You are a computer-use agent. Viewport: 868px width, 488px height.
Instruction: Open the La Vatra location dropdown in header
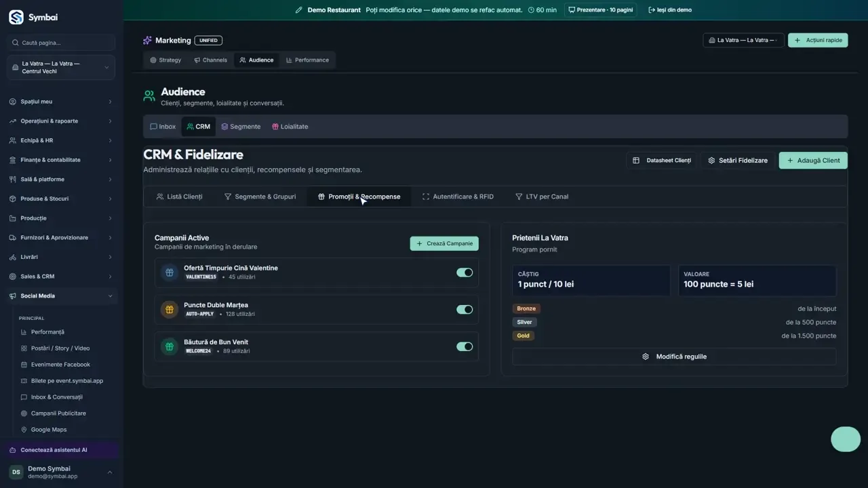(743, 41)
